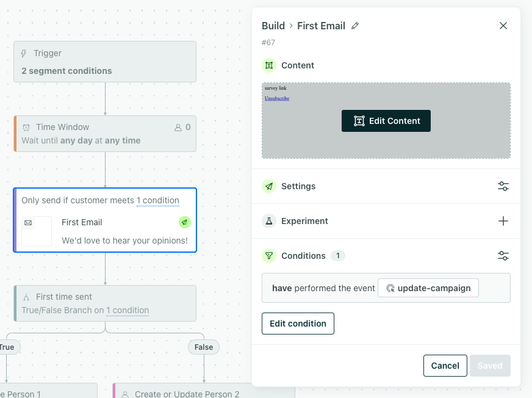The width and height of the screenshot is (532, 398).
Task: Click the False branch label
Action: [204, 347]
